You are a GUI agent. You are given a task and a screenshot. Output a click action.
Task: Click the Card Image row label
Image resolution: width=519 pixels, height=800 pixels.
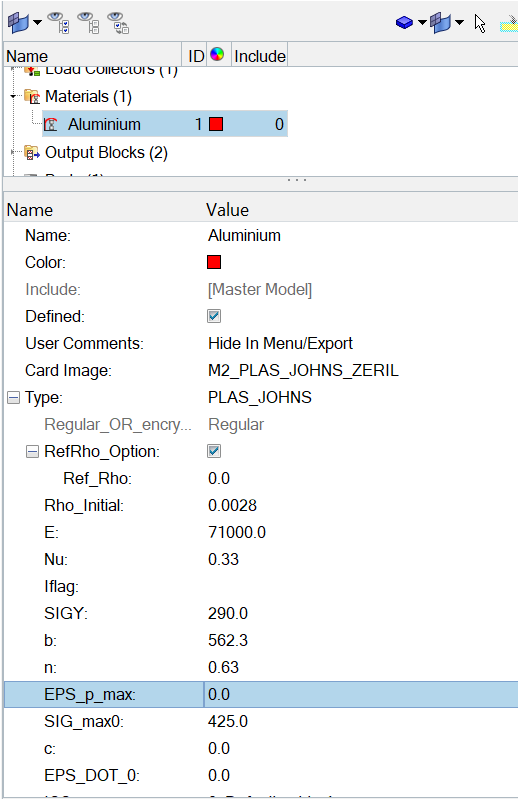68,370
